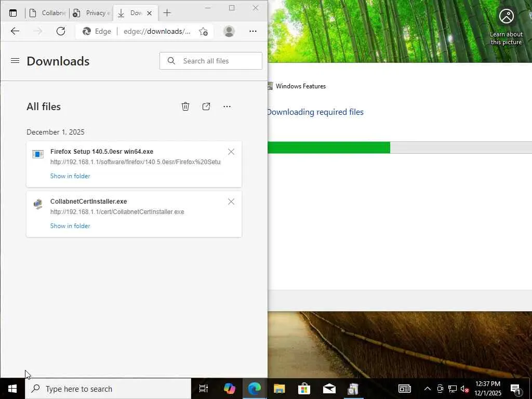Open downloads folder icon in All files
532x399 pixels.
point(206,107)
